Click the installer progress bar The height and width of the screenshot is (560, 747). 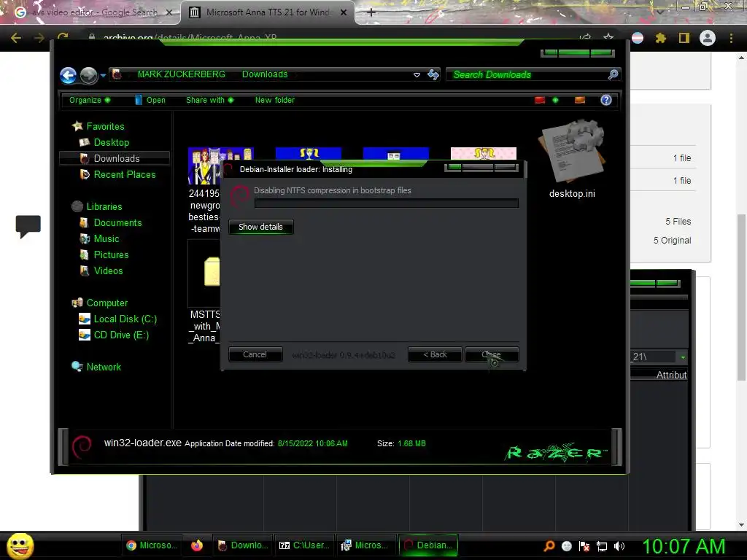pos(387,203)
